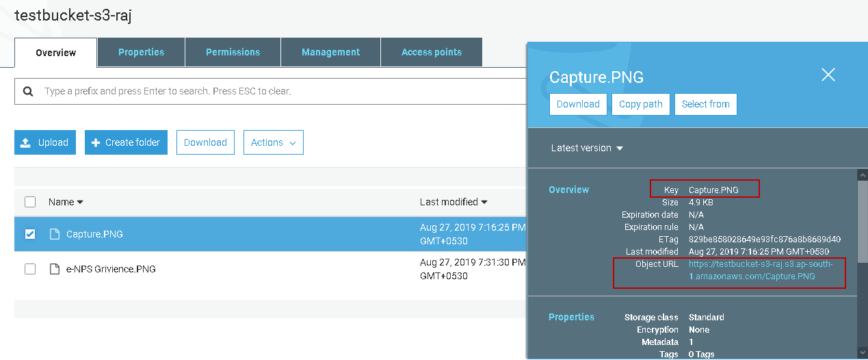Click the Metadata value 1
Image resolution: width=868 pixels, height=360 pixels.
pyautogui.click(x=691, y=342)
